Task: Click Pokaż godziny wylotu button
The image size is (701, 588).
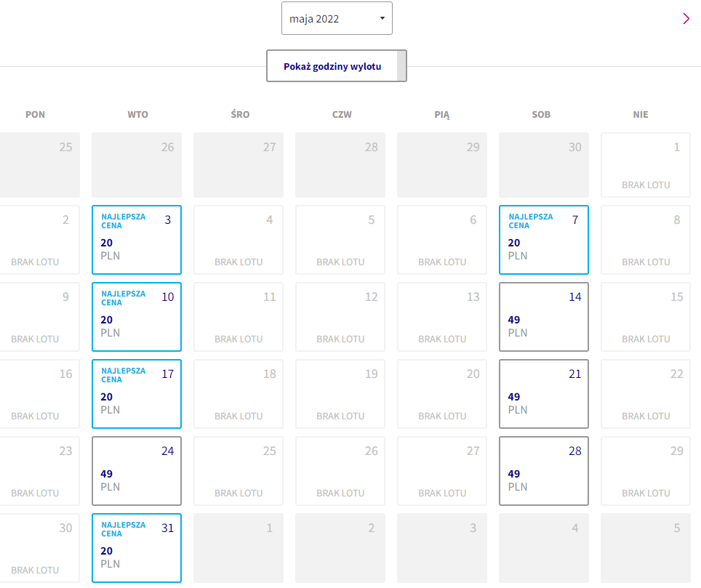Action: point(332,66)
